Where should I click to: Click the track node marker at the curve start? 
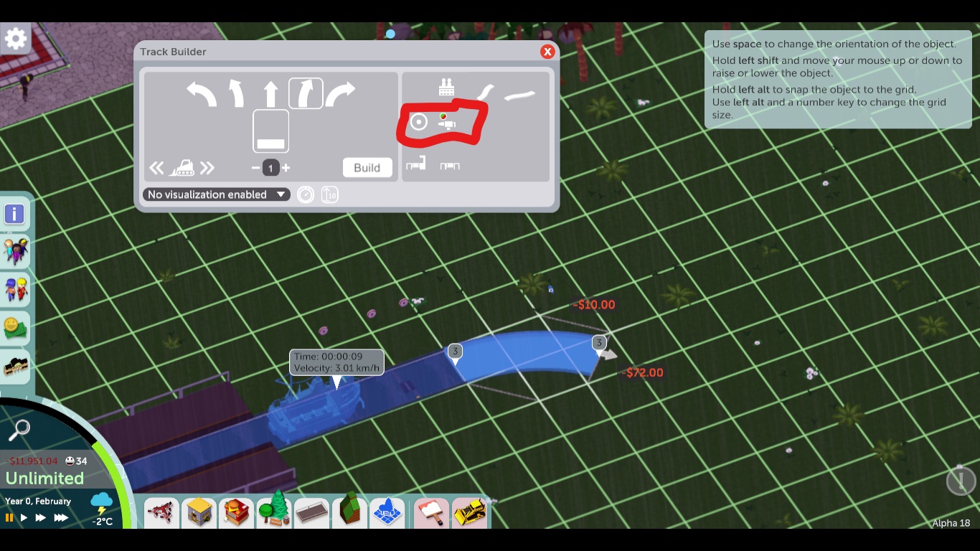point(455,352)
